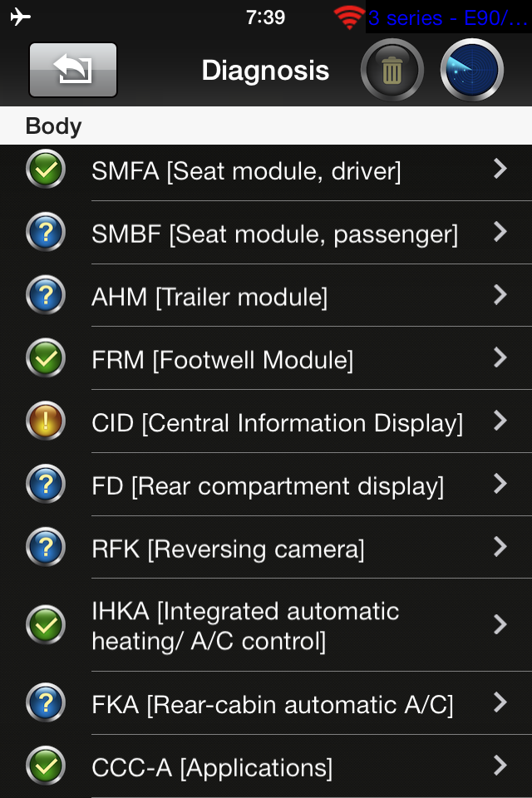532x798 pixels.
Task: Click the question mark icon beside SMBF
Action: click(x=46, y=233)
